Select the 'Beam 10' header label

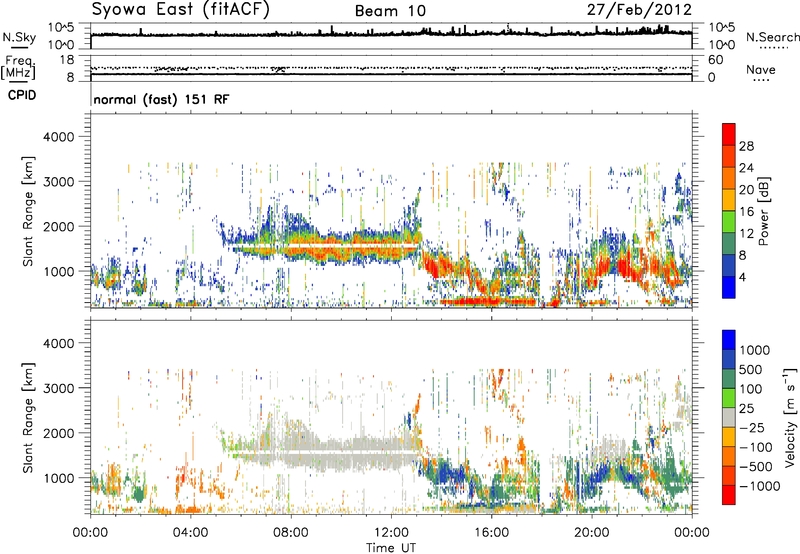coord(390,11)
